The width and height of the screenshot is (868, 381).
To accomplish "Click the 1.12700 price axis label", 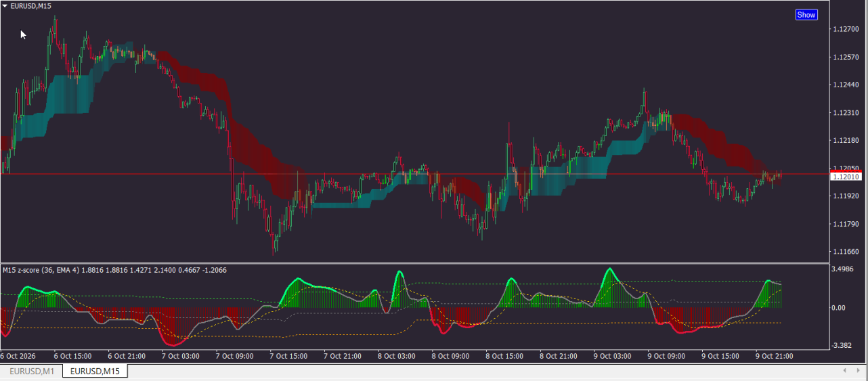I will point(846,29).
